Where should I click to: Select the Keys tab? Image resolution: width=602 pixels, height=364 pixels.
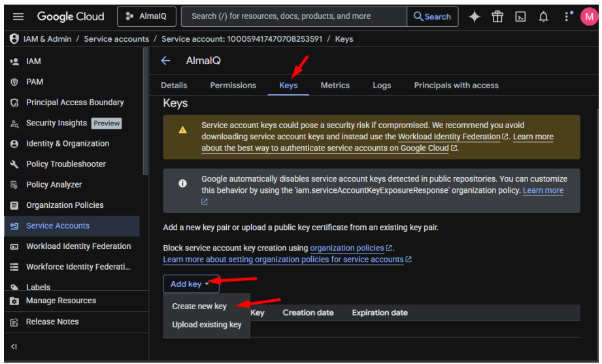[288, 85]
